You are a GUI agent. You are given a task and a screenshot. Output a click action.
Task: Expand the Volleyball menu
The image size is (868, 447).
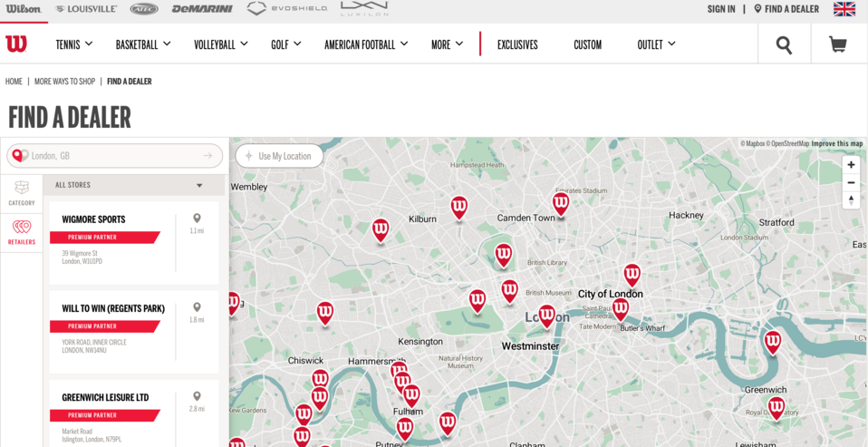pos(221,44)
